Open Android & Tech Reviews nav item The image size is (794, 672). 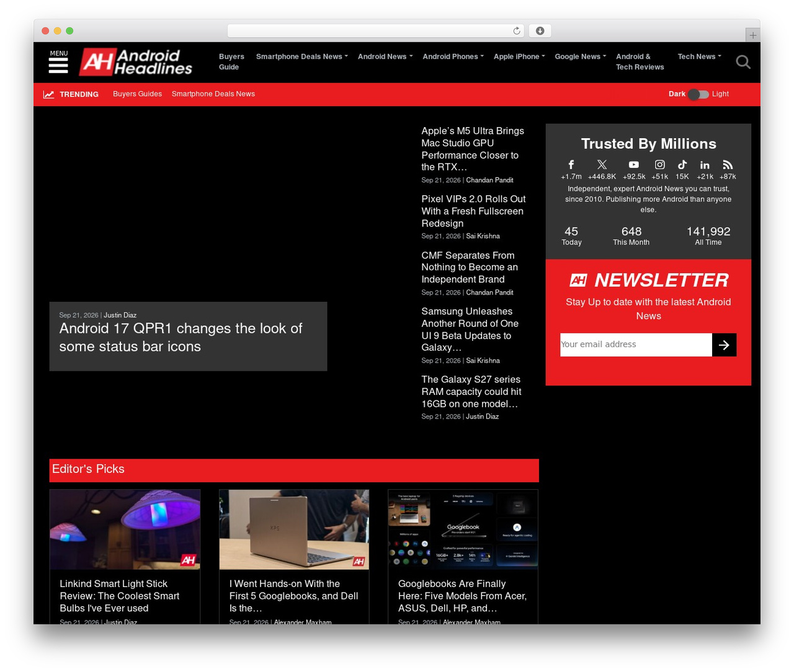640,61
